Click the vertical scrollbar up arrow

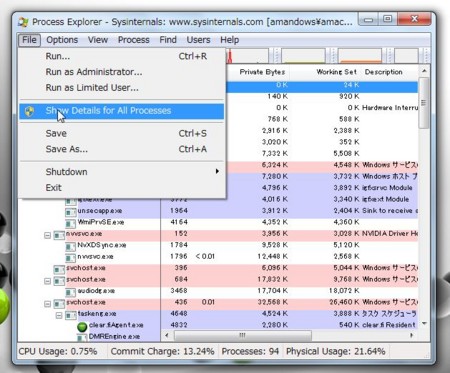[424, 71]
